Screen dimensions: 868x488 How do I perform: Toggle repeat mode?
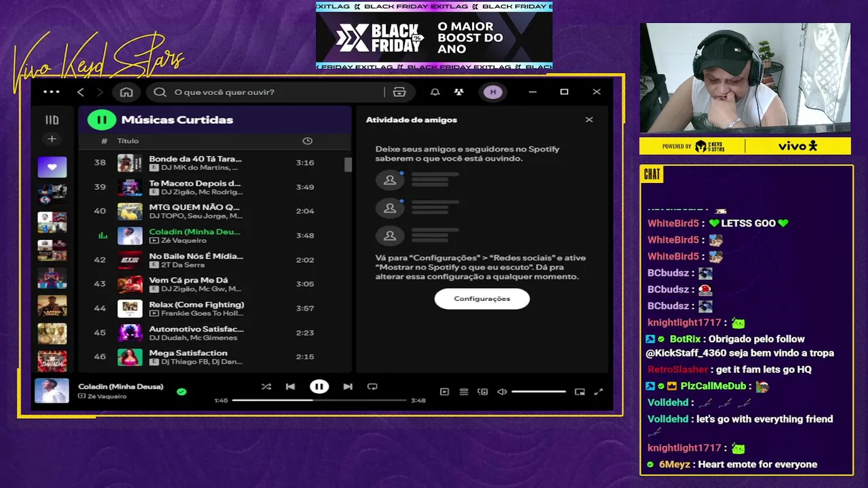(372, 387)
